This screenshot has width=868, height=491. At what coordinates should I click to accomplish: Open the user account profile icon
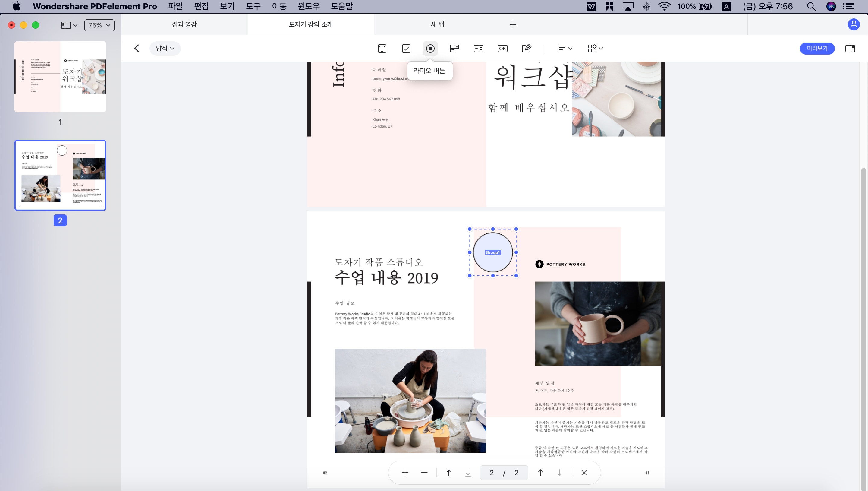[x=854, y=24]
